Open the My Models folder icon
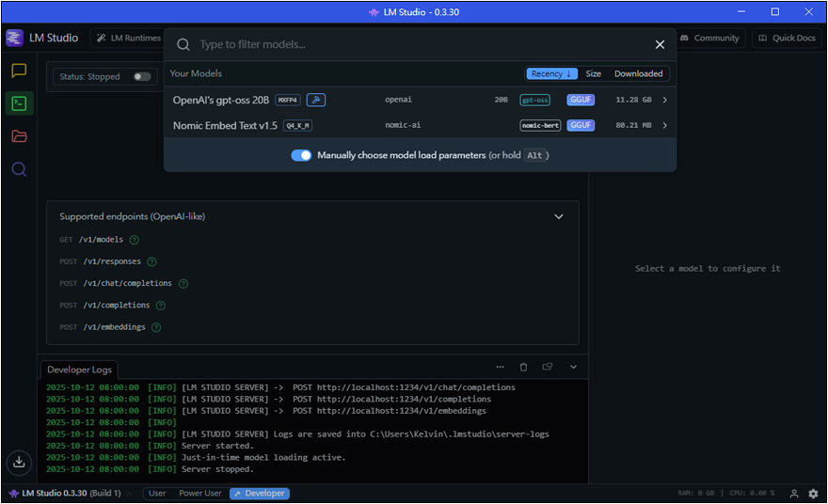This screenshot has height=504, width=828. point(19,136)
